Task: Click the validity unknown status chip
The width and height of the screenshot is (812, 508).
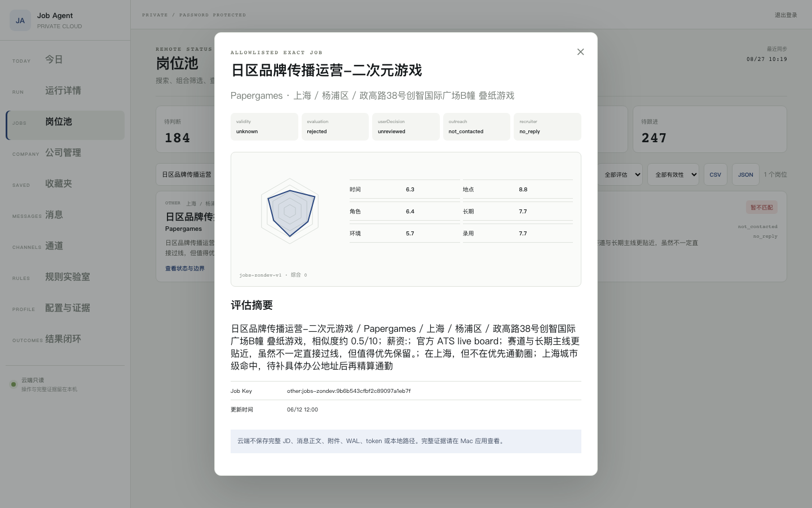Action: pos(264,127)
